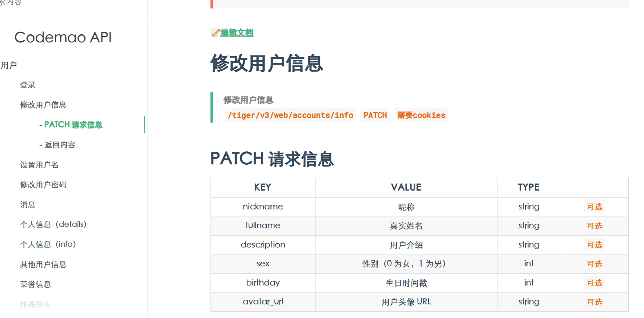Image resolution: width=644 pixels, height=318 pixels.
Task: Jump to 返回内容 sidebar entry
Action: [x=60, y=145]
